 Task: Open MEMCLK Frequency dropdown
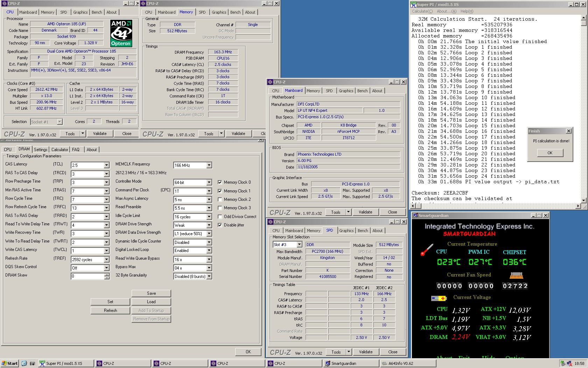tap(209, 165)
